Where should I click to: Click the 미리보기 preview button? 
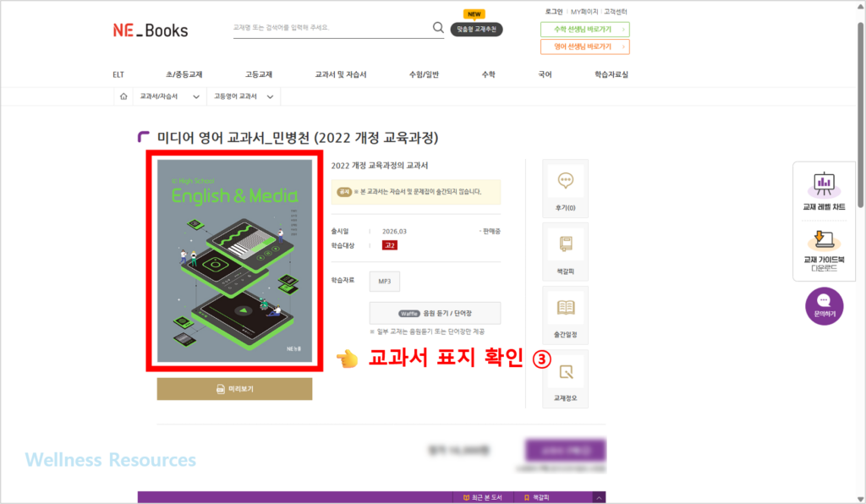click(x=234, y=389)
